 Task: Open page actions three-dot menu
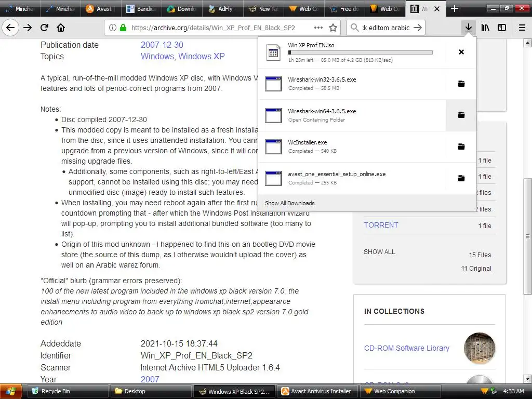pos(318,28)
